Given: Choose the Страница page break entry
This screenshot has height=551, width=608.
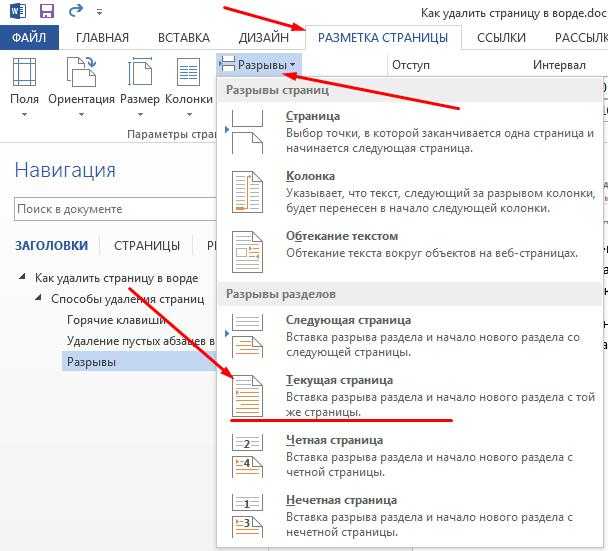Looking at the screenshot, I should pyautogui.click(x=411, y=132).
